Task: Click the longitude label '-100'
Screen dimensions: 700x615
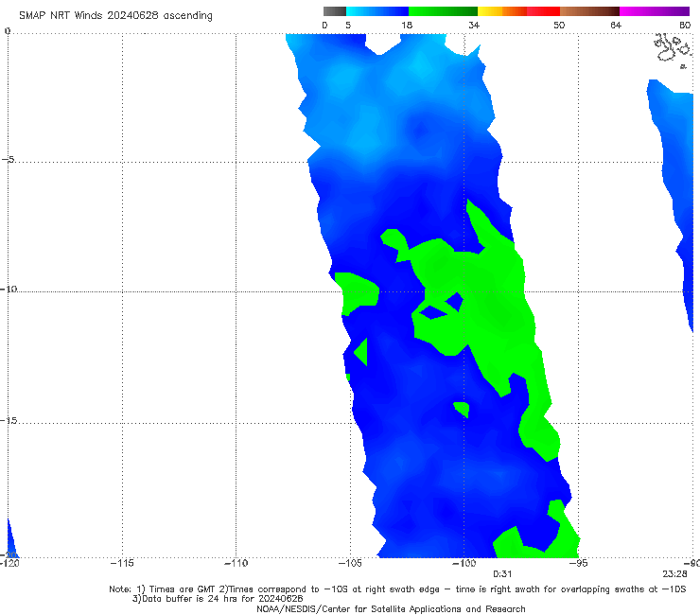Action: click(464, 563)
